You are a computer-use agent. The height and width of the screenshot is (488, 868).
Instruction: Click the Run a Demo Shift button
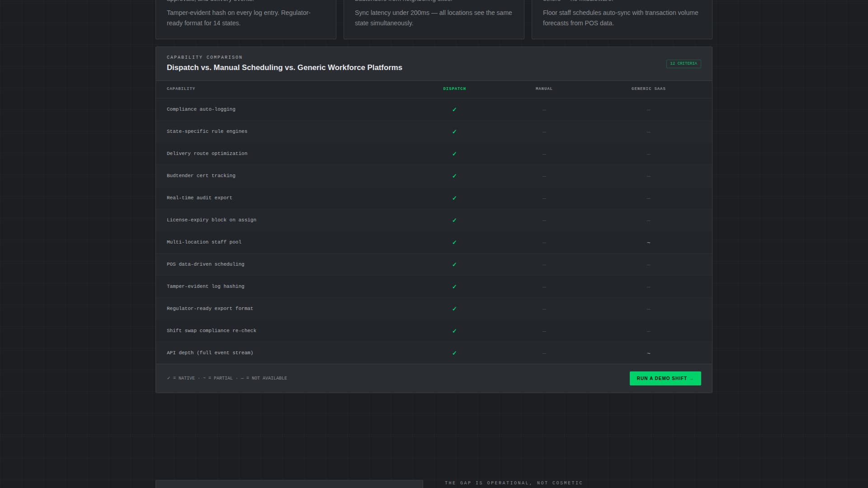tap(665, 378)
